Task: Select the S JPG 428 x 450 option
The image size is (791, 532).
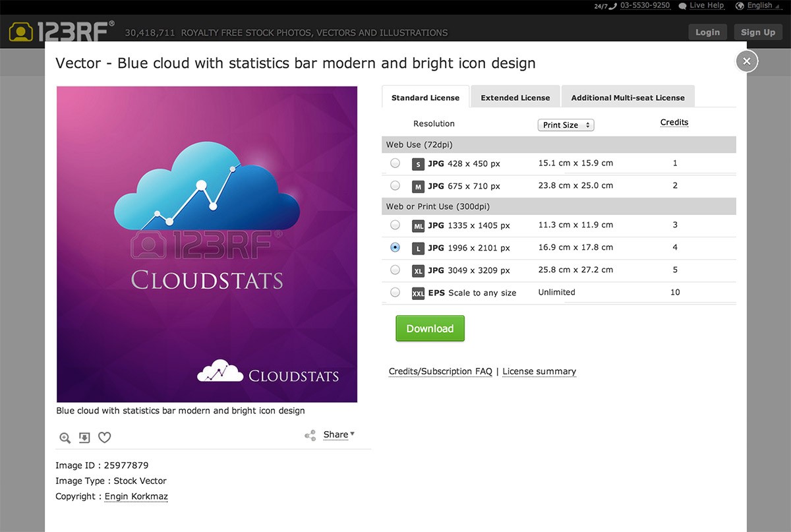Action: click(x=395, y=163)
